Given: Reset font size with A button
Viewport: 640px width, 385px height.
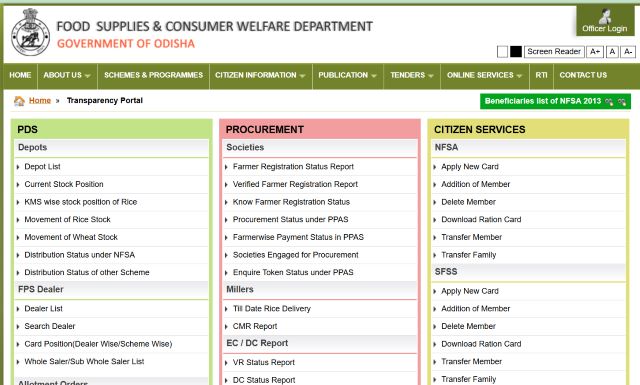Looking at the screenshot, I should pos(612,52).
